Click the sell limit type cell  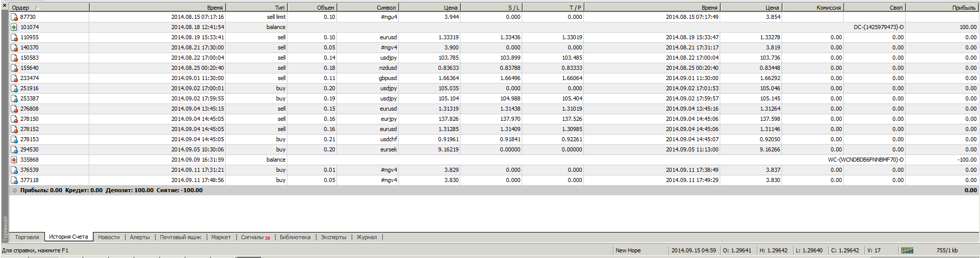[x=276, y=17]
